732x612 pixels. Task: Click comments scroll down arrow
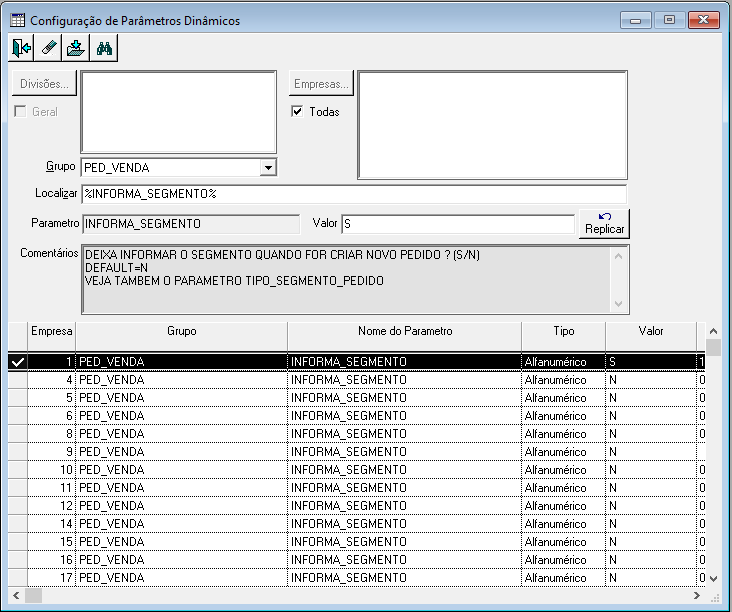(x=619, y=304)
